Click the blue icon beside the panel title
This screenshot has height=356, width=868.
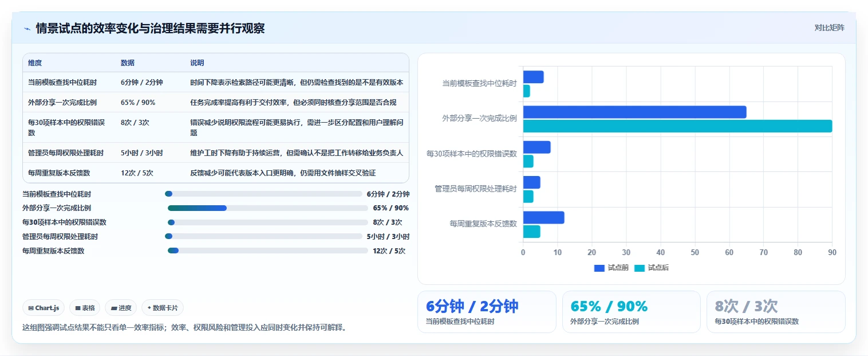tap(27, 29)
